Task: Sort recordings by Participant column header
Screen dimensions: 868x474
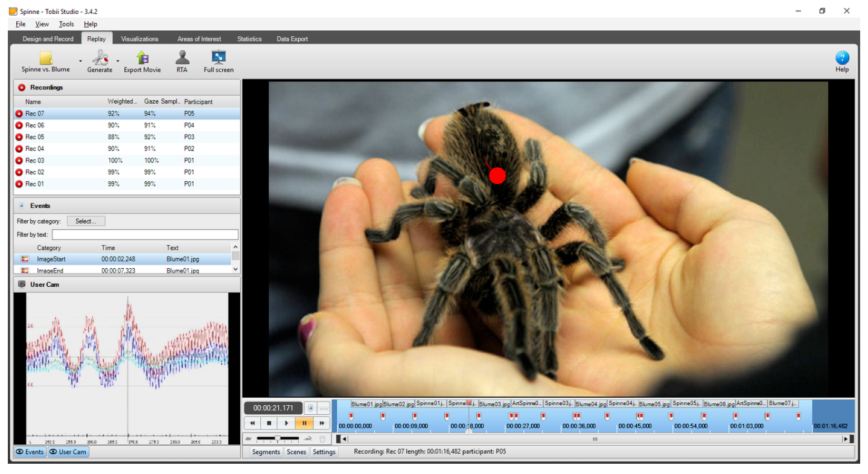Action: [199, 102]
